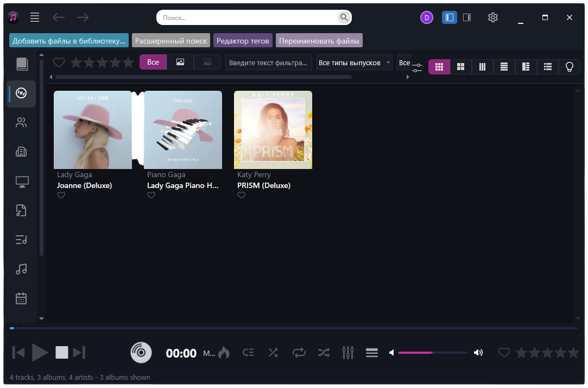
Task: Open the book library sidebar section
Action: point(22,64)
